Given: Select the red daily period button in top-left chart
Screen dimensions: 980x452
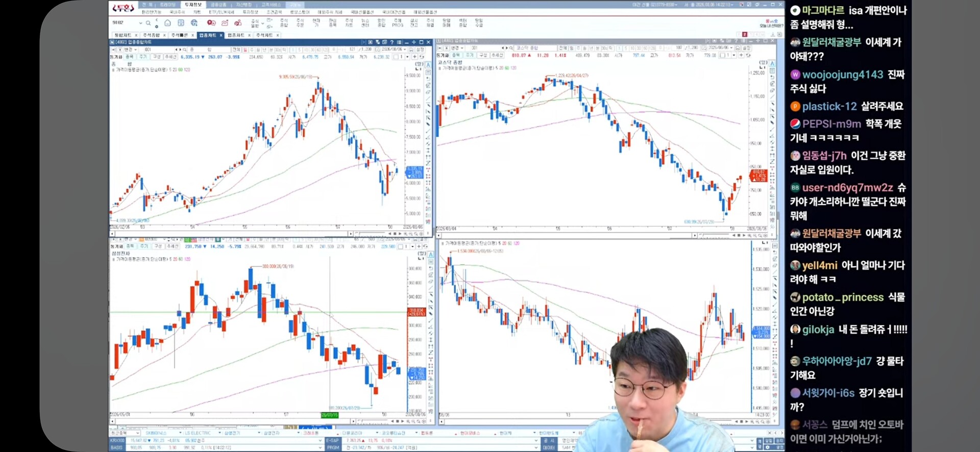Looking at the screenshot, I should point(245,49).
